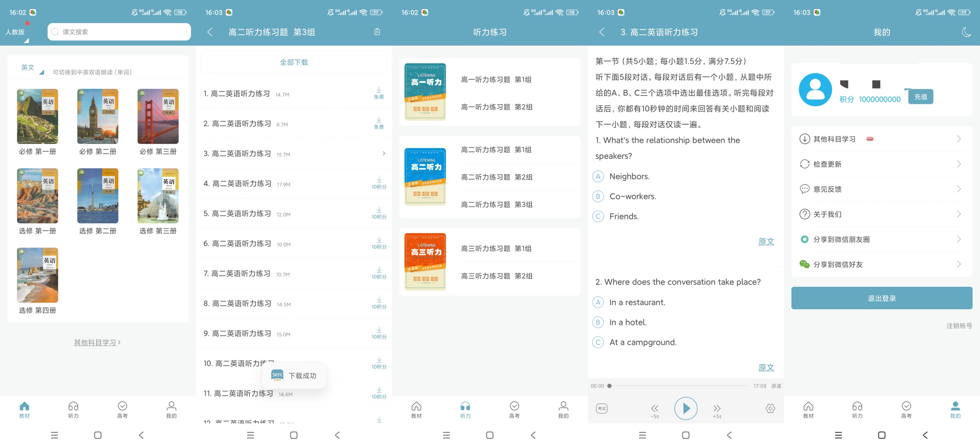Open the audio player settings gear

[x=770, y=409]
